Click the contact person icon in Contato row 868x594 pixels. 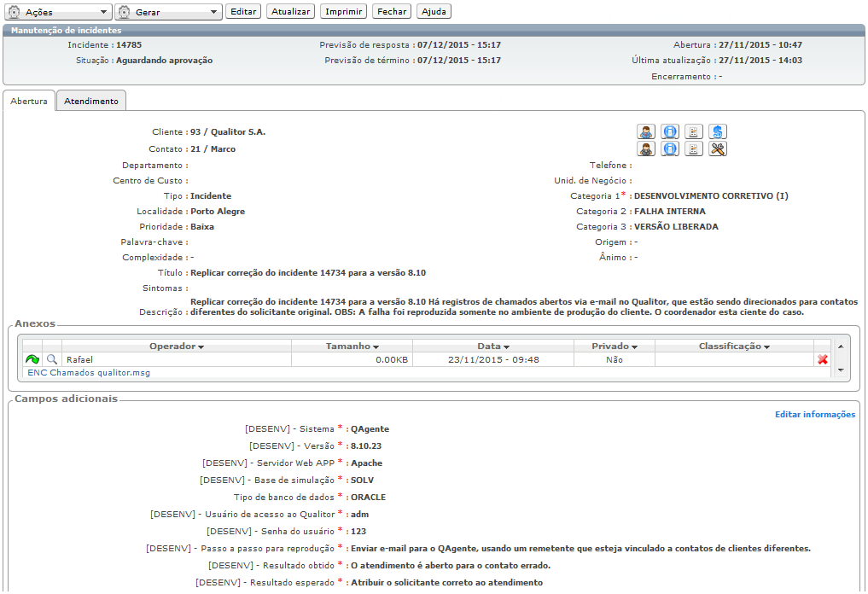646,149
